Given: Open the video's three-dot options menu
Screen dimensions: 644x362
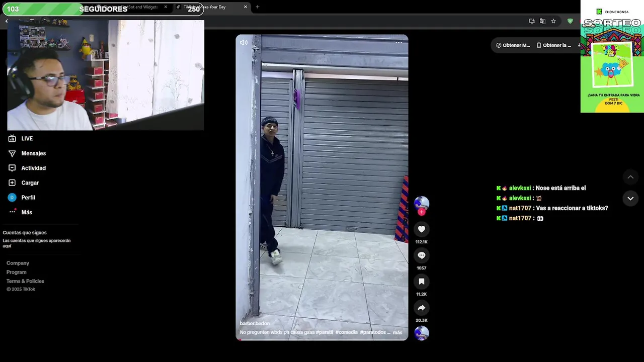Looking at the screenshot, I should 398,43.
